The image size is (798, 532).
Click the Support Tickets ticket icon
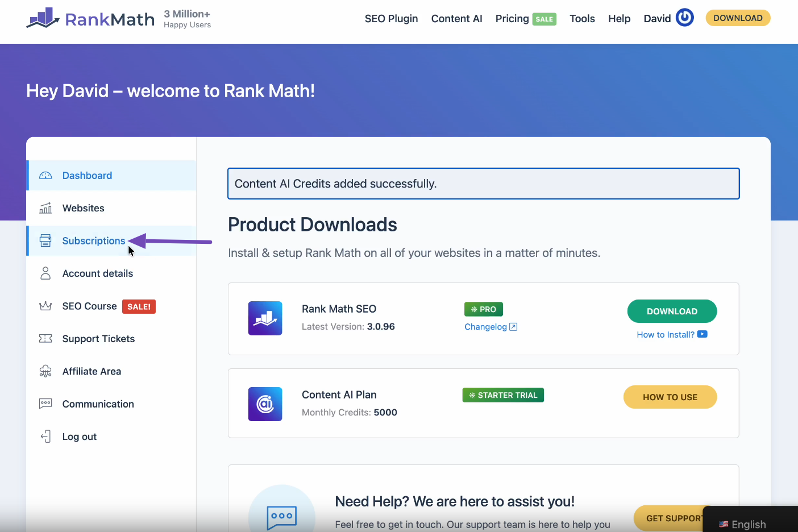click(x=45, y=339)
